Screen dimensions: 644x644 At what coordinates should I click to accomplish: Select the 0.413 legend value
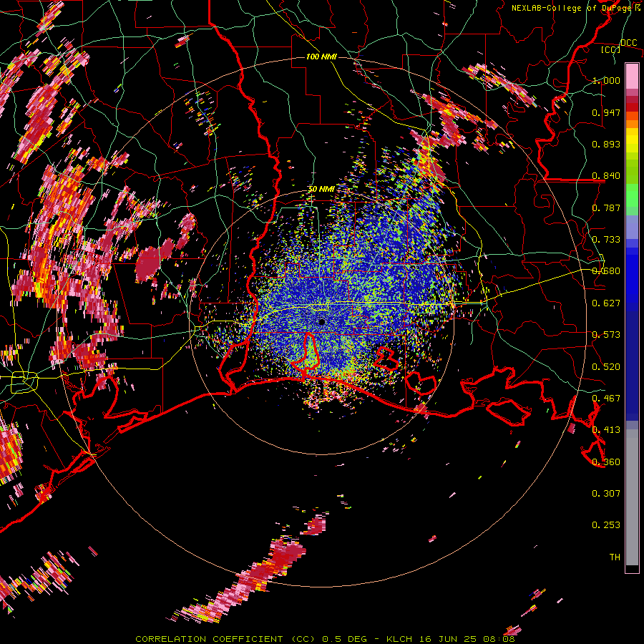click(x=606, y=430)
